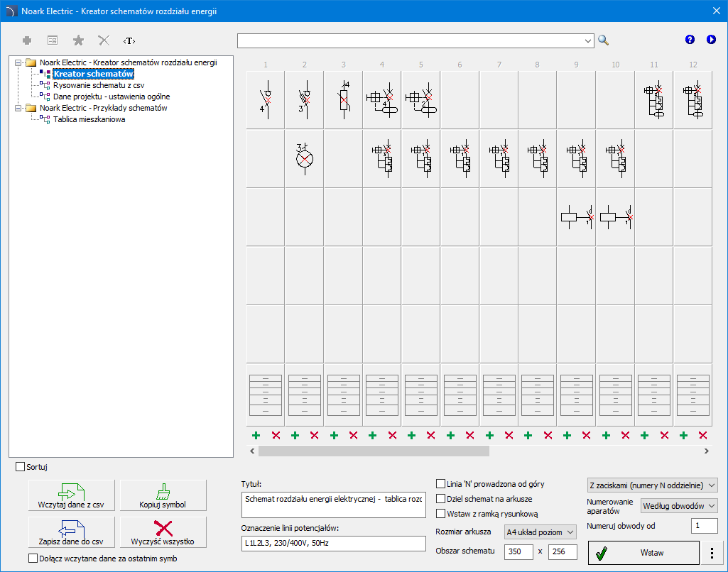Open the help question mark icon

tap(690, 40)
